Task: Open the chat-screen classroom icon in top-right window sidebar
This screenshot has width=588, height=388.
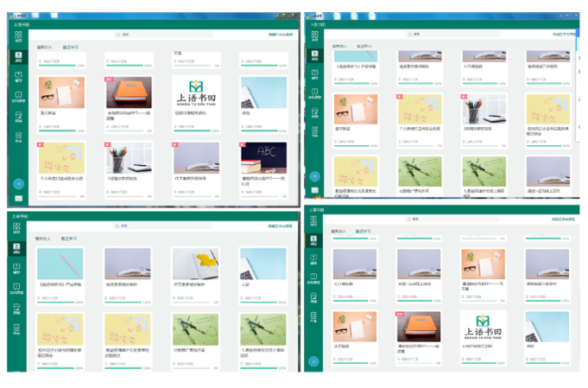Action: point(314,93)
